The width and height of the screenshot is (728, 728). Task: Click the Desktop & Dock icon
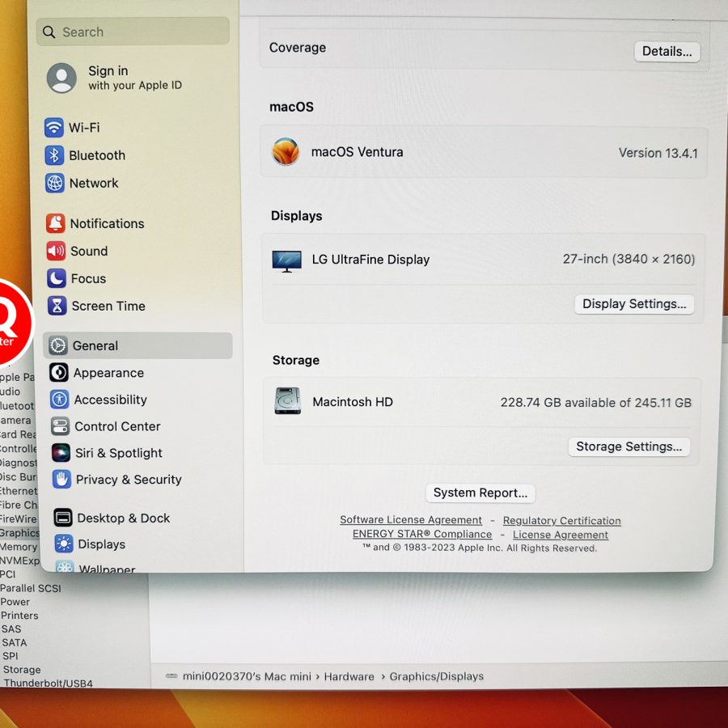click(62, 518)
